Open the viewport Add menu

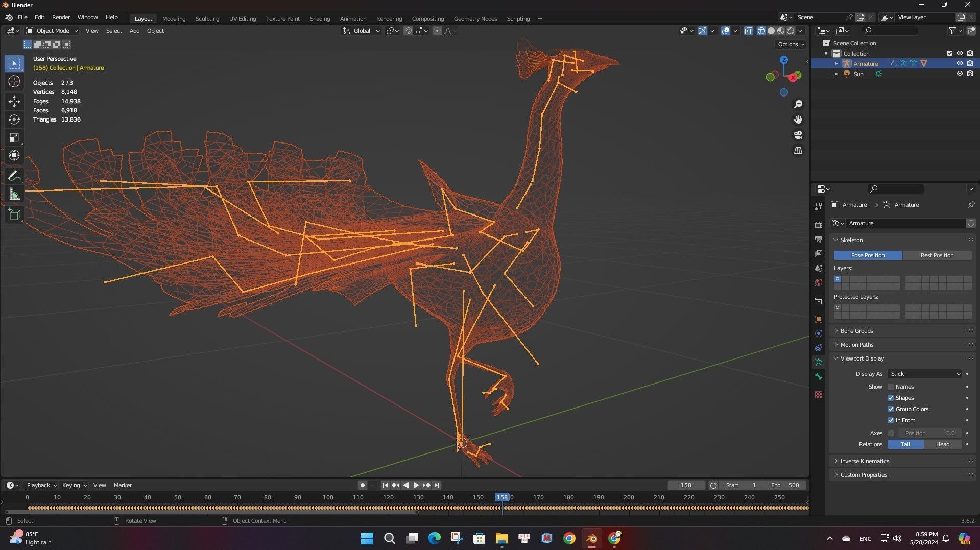click(x=134, y=31)
